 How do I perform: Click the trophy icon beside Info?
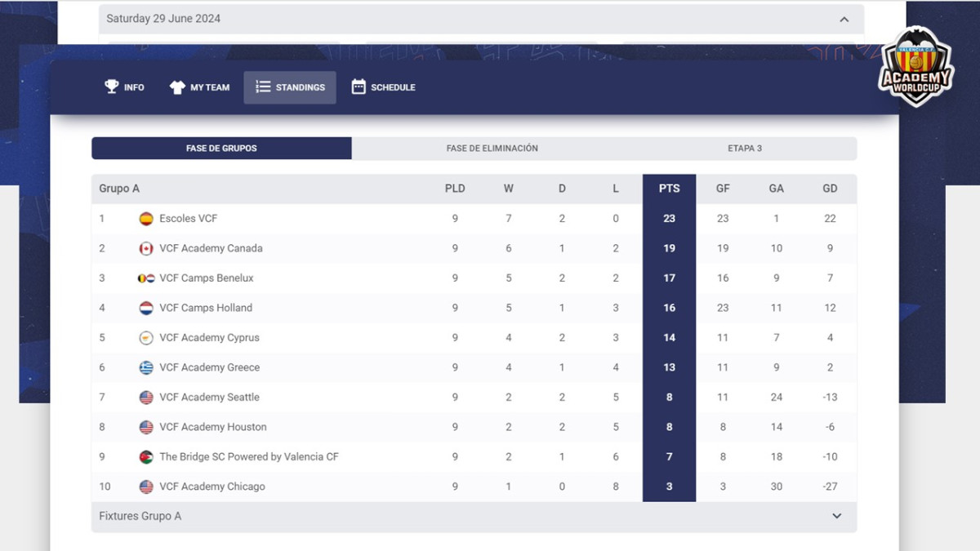(x=112, y=87)
